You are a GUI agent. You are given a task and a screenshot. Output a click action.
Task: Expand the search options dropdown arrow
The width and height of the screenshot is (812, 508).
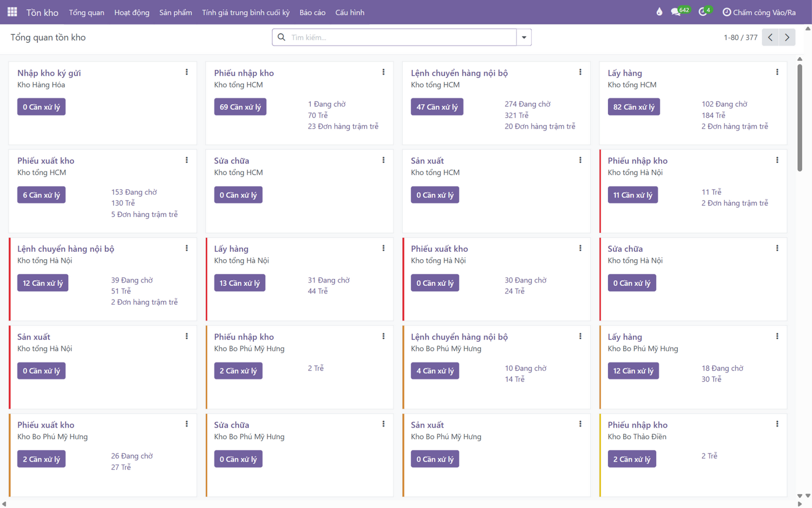click(524, 38)
